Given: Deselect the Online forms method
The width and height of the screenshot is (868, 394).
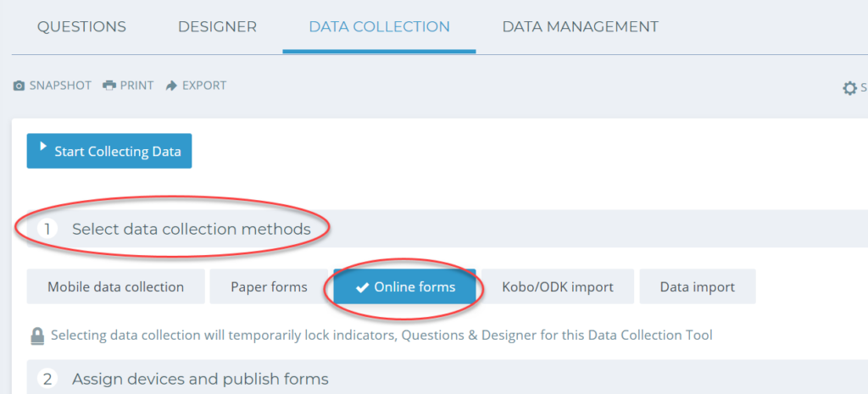Looking at the screenshot, I should pos(404,286).
